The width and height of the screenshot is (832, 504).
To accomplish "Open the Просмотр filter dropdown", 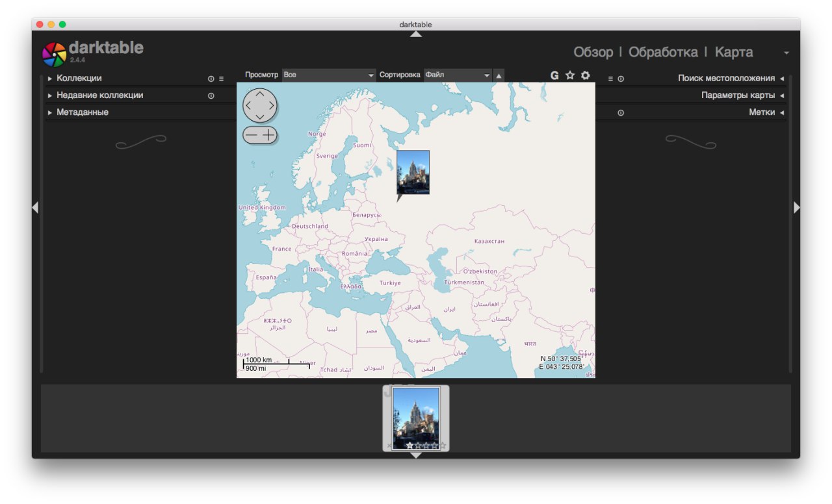I will (x=329, y=75).
